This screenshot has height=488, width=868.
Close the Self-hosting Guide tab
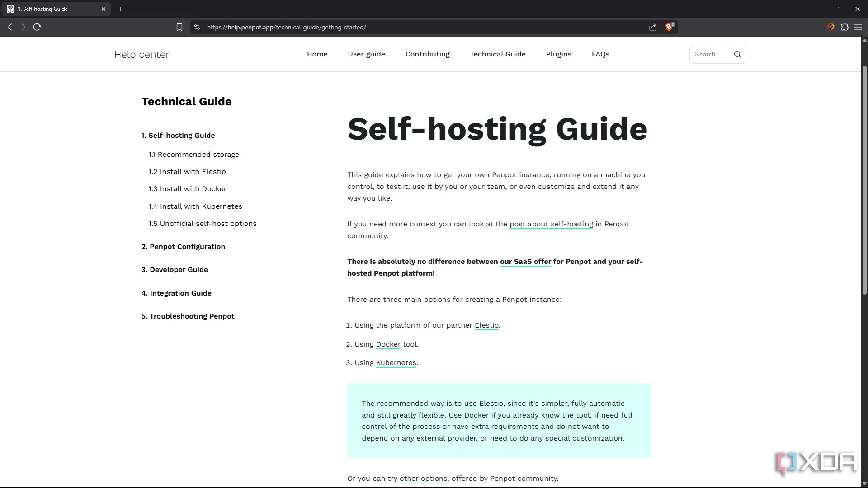click(104, 9)
